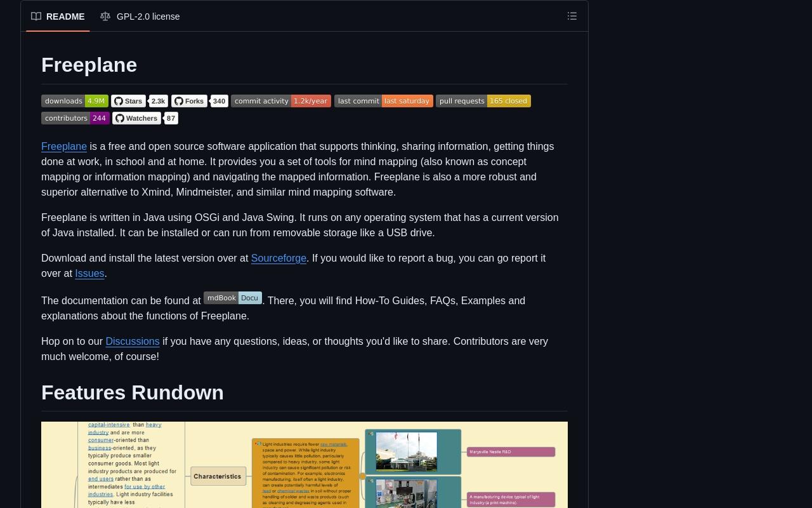This screenshot has height=508, width=812.
Task: Open the Discussions link
Action: [133, 341]
